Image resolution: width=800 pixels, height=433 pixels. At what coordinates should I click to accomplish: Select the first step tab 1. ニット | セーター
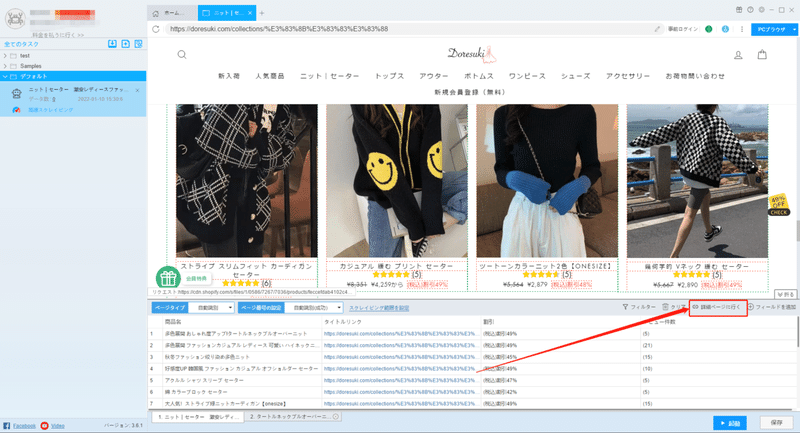198,417
